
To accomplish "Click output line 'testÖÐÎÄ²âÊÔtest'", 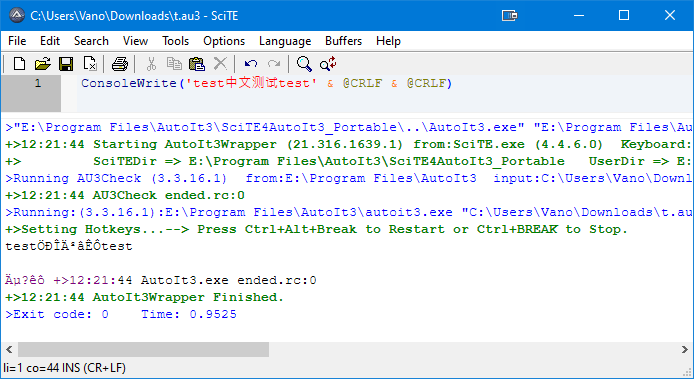I will coord(69,246).
